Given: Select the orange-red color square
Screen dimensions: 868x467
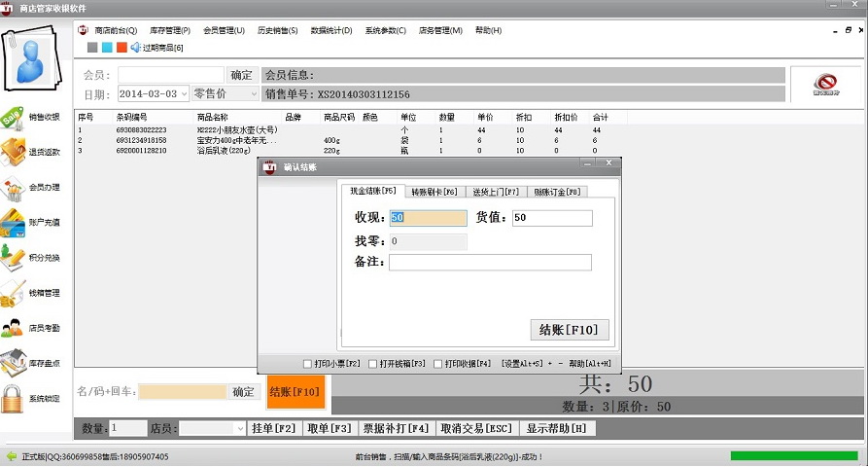Looking at the screenshot, I should (122, 48).
